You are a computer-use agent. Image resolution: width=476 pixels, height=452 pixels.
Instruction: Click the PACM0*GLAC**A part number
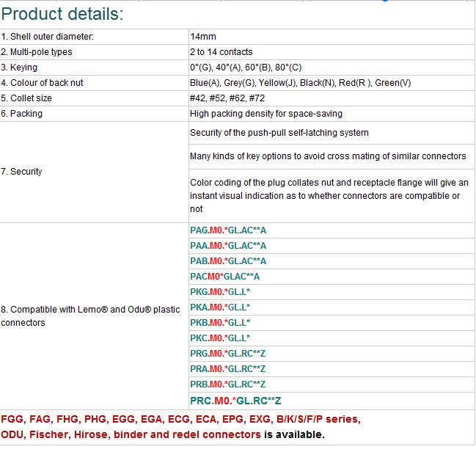pos(225,277)
